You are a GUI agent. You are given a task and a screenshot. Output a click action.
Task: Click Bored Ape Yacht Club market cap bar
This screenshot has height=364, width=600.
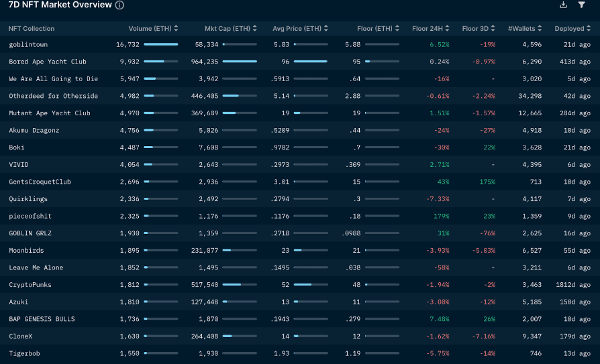240,61
